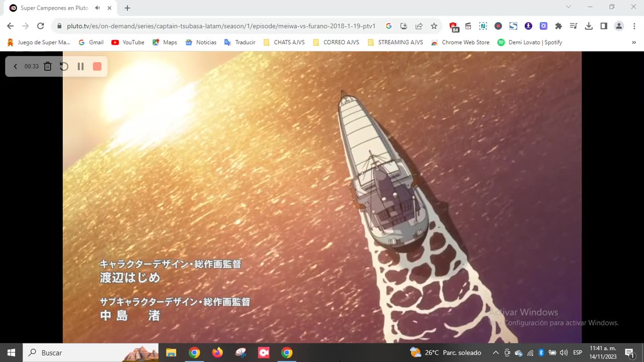The width and height of the screenshot is (644, 362).
Task: Open Wi-Fi network tray icon
Action: coord(530,352)
